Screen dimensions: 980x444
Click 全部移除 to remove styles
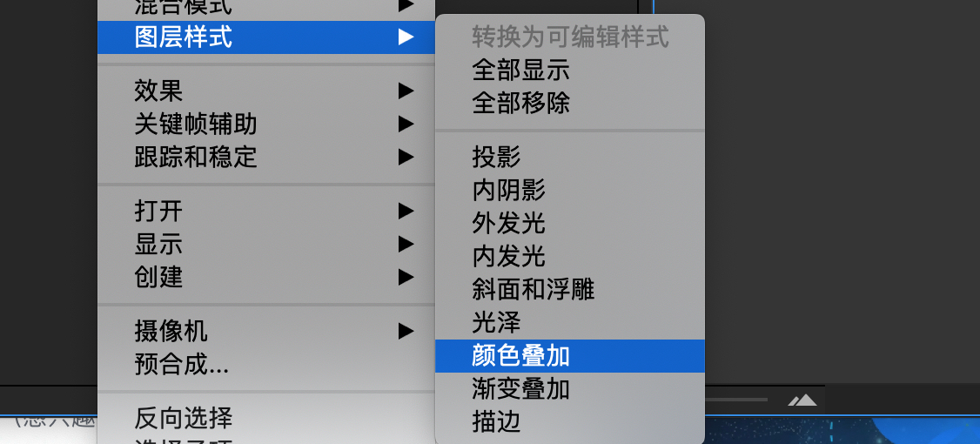569,104
